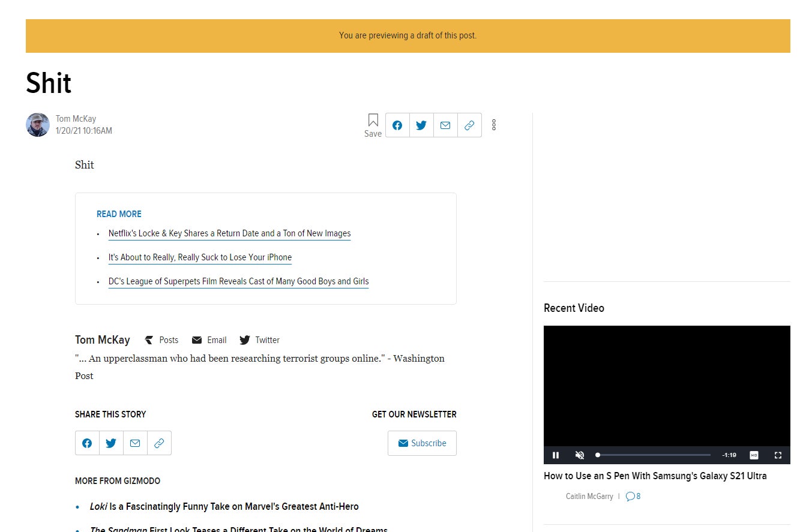Click the video progress bar
Screen dimensions: 812x532
pos(654,455)
